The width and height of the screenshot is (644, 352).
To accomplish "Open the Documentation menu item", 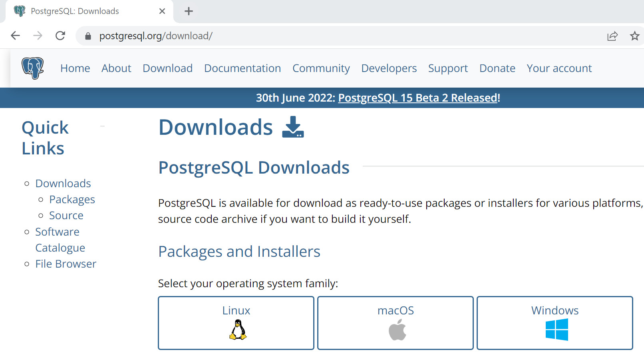I will (x=242, y=68).
